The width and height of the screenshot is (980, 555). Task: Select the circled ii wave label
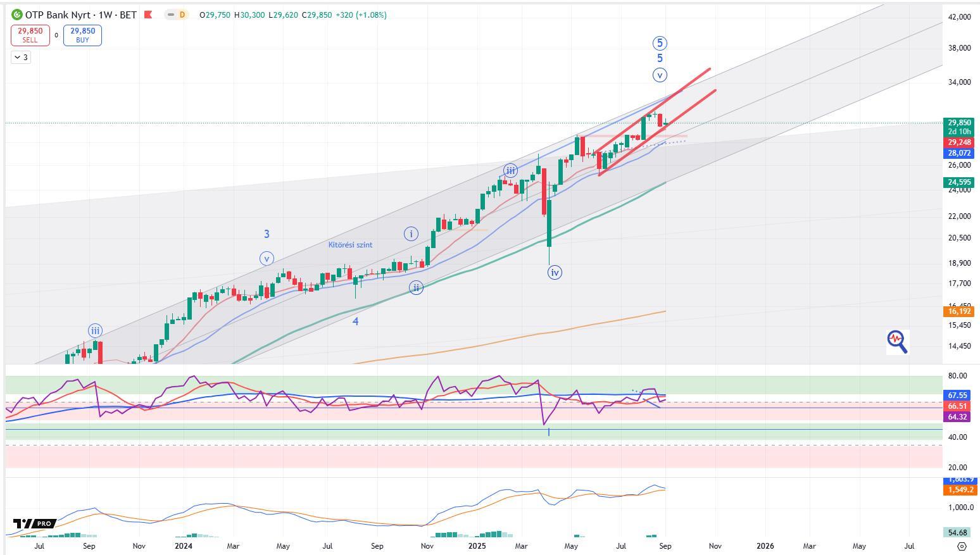tap(416, 287)
